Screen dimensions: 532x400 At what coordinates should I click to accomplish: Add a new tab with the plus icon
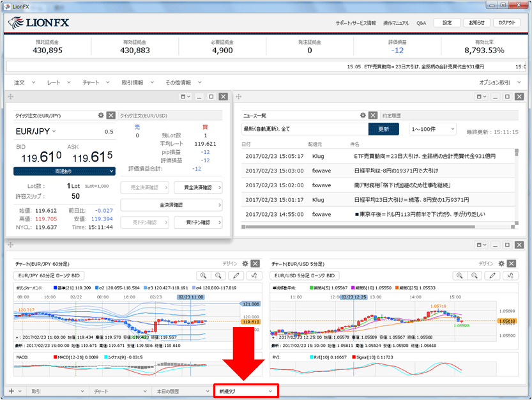[x=11, y=391]
